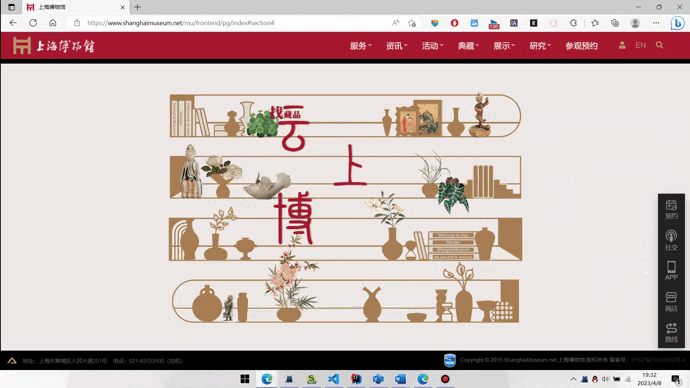
Task: Click the Shanghai Museum logo
Action: tap(53, 46)
